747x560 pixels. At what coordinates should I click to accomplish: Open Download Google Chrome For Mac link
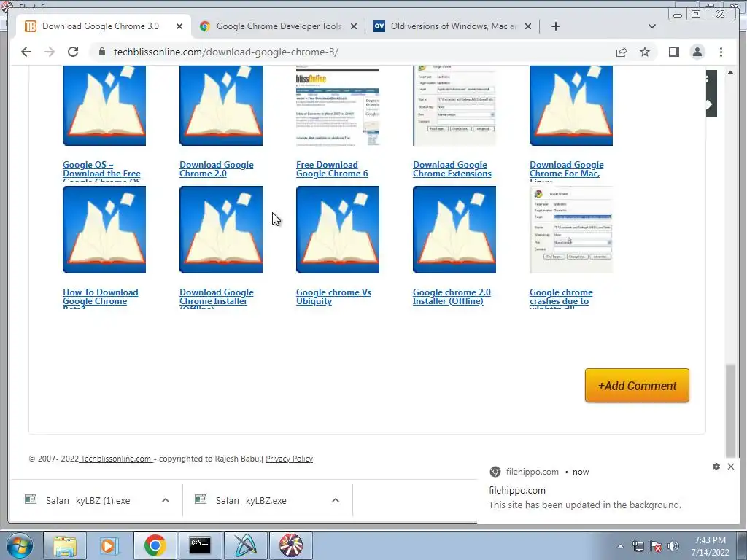point(566,170)
